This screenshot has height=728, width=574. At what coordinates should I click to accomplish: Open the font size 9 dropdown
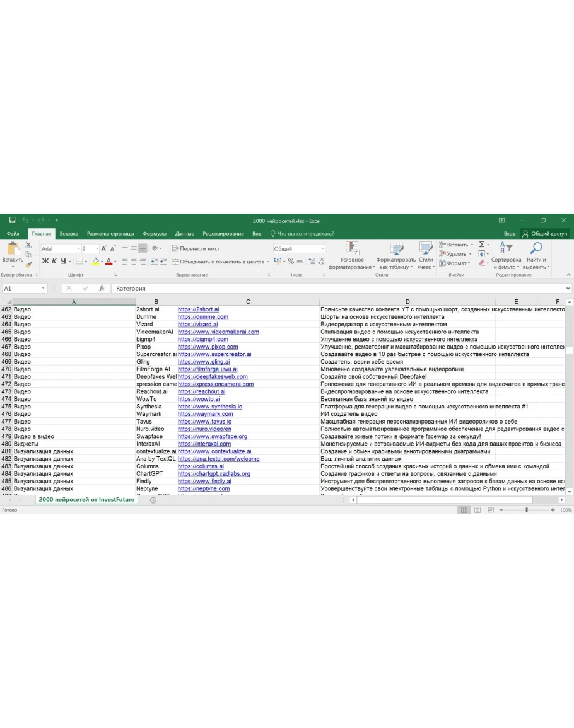point(97,248)
